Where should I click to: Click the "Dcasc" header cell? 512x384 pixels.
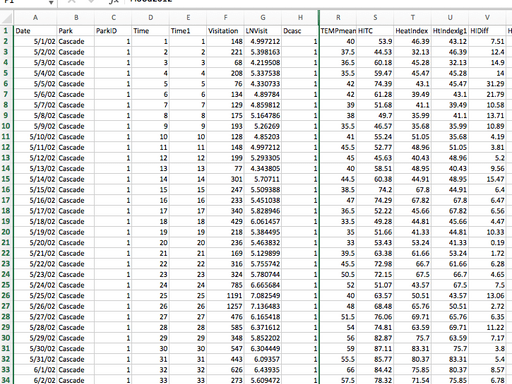click(x=300, y=31)
